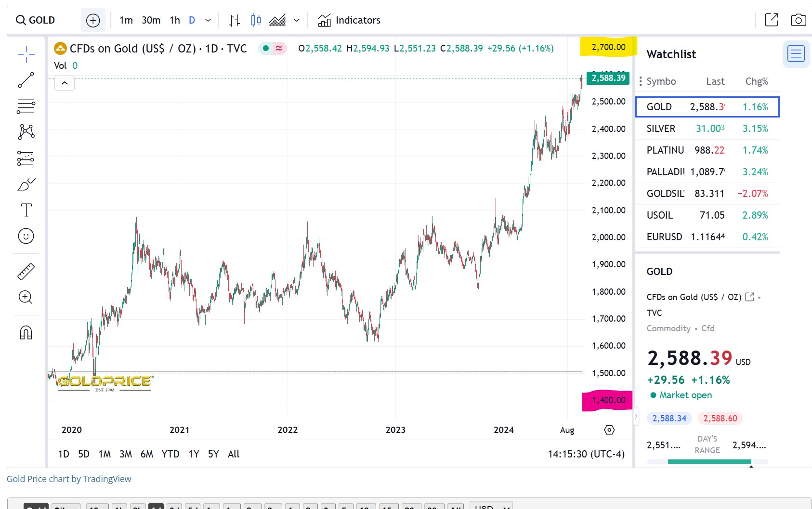Viewport: 812px width, 509px height.
Task: Open the GOLD symbol search
Action: (x=36, y=20)
